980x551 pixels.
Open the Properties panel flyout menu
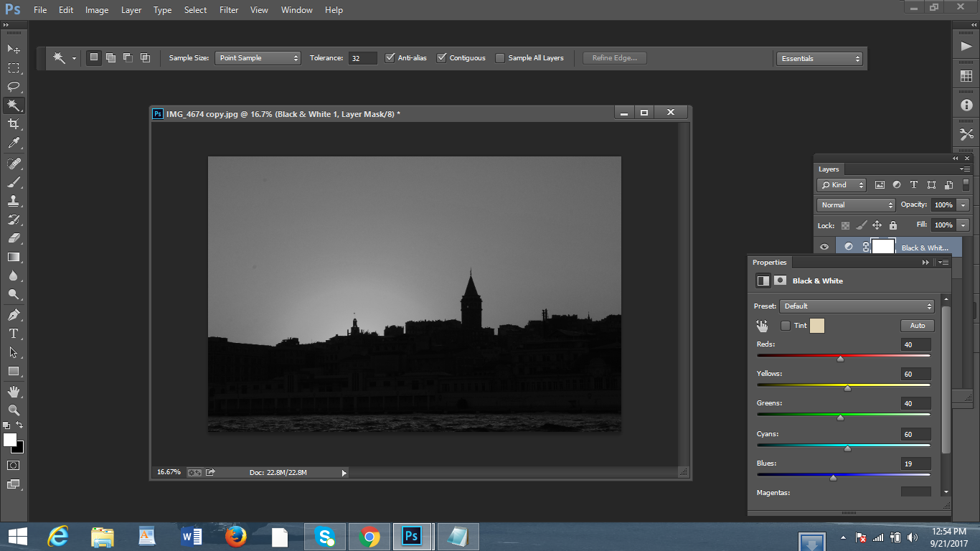[x=943, y=263]
